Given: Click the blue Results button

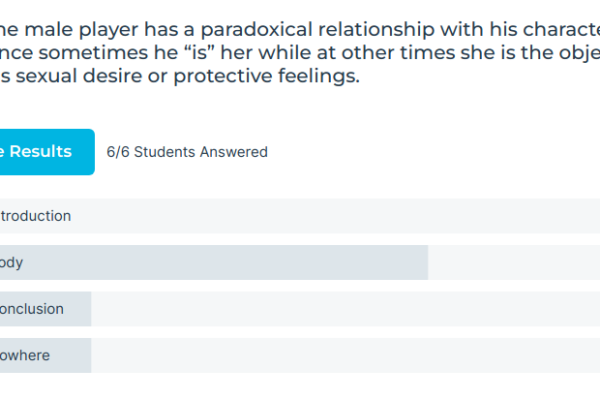Looking at the screenshot, I should (x=47, y=152).
